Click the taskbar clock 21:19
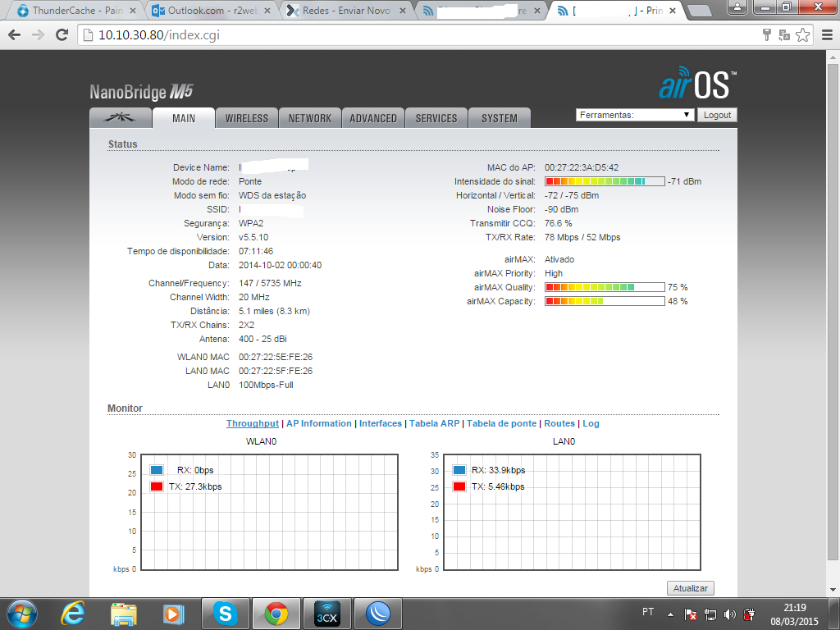 coord(795,608)
